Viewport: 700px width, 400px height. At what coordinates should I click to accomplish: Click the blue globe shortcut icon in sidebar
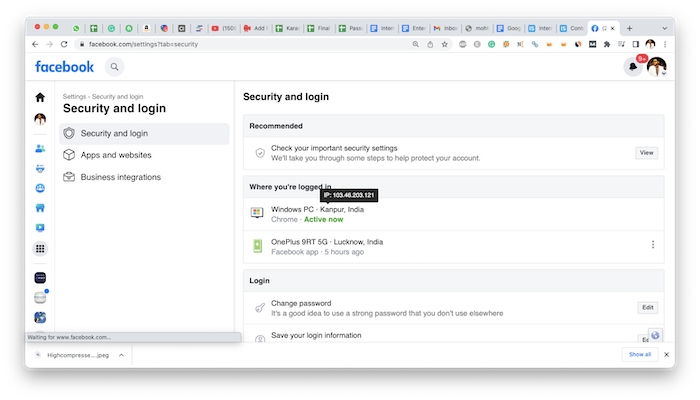[x=40, y=317]
